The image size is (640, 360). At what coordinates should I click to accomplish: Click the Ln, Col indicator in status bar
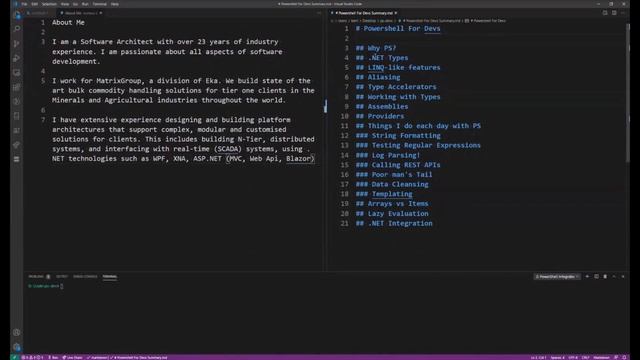pyautogui.click(x=538, y=358)
